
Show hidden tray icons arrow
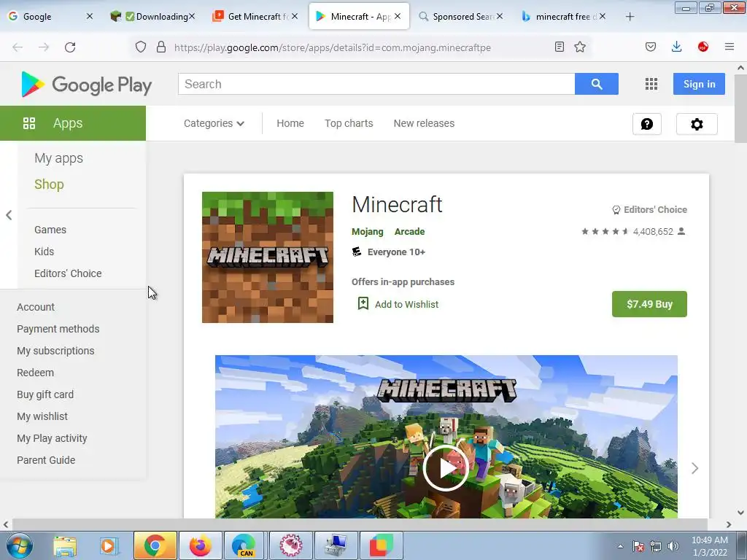click(x=620, y=546)
